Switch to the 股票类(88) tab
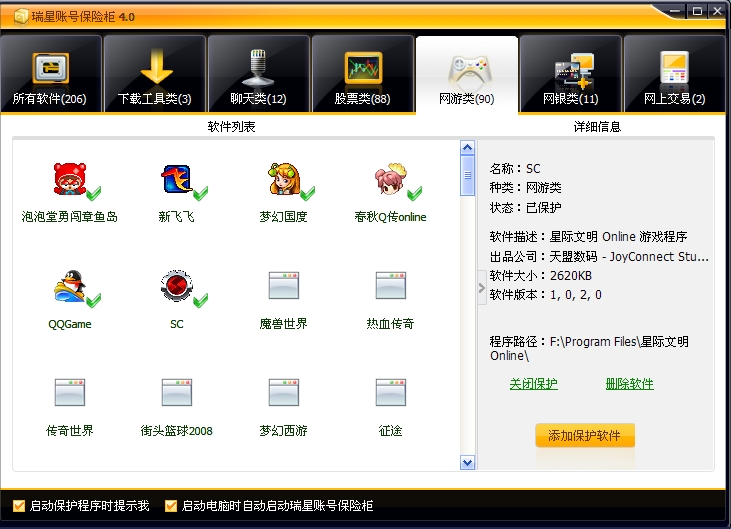731x529 pixels. pyautogui.click(x=363, y=75)
